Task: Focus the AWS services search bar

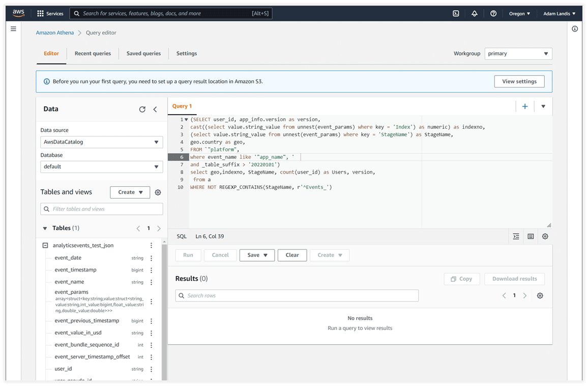Action: point(171,14)
